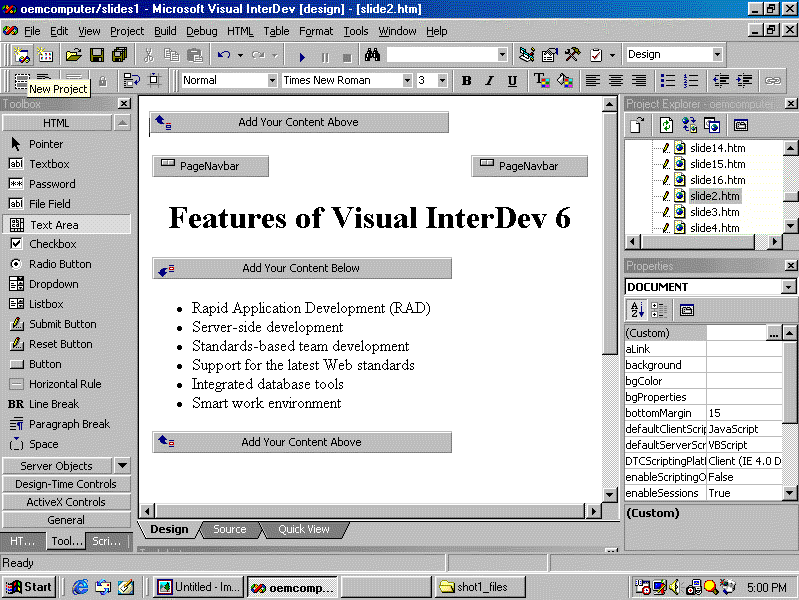799x600 pixels.
Task: Open the Project menu
Action: [x=127, y=31]
